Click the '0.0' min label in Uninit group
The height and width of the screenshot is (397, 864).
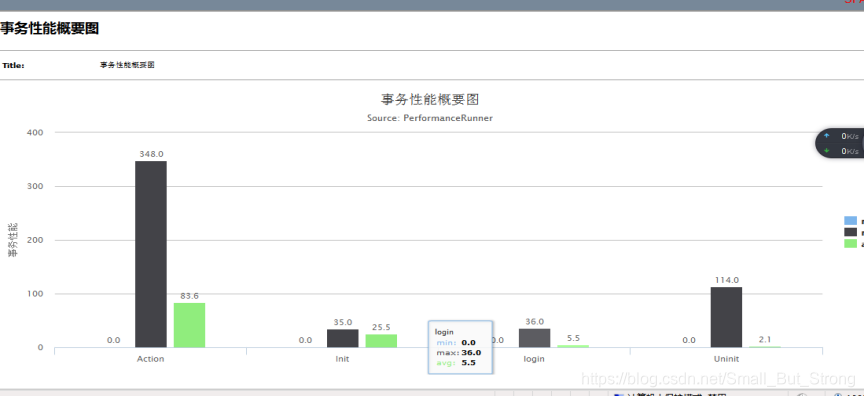(x=689, y=340)
